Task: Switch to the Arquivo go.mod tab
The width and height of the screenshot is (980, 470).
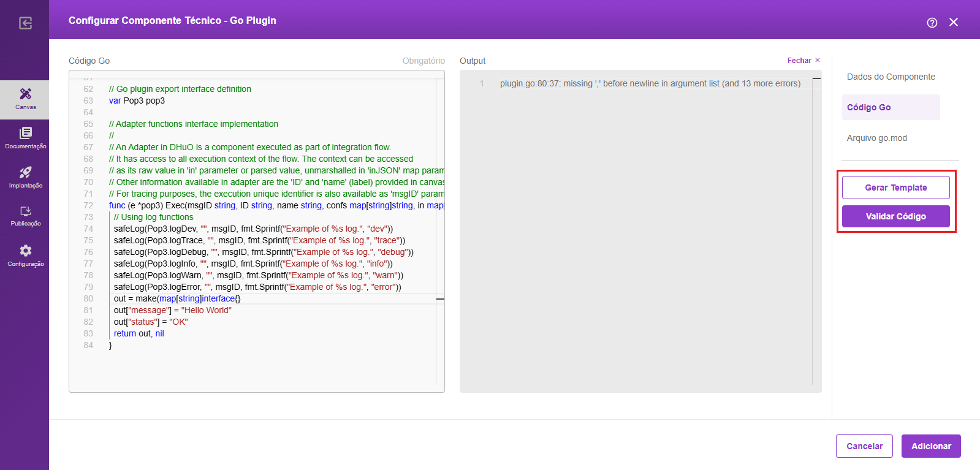Action: pos(876,138)
